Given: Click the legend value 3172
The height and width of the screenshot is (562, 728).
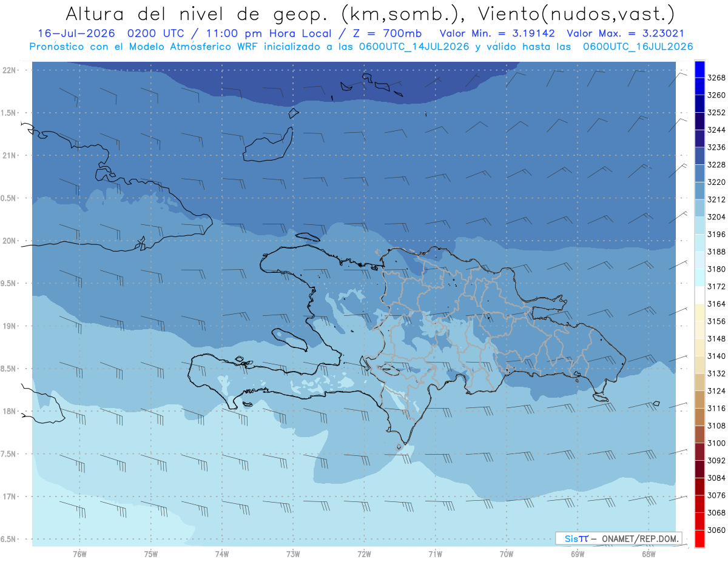Looking at the screenshot, I should (716, 286).
